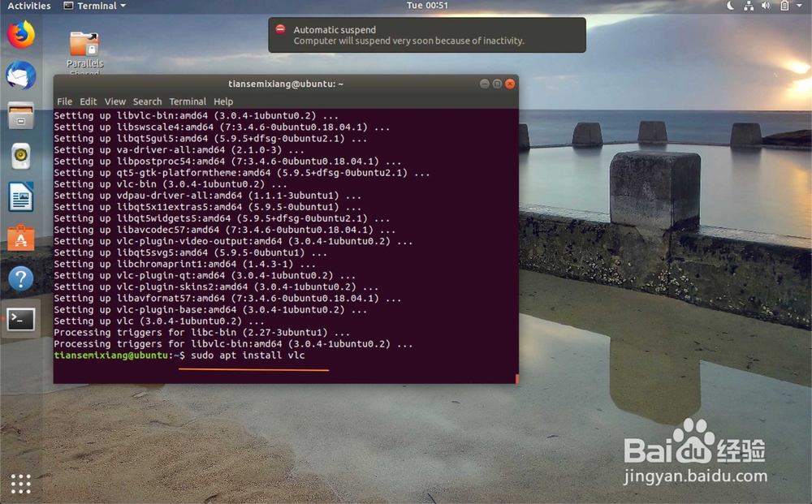Image resolution: width=812 pixels, height=504 pixels.
Task: Open the Help icon in dock
Action: pyautogui.click(x=21, y=279)
